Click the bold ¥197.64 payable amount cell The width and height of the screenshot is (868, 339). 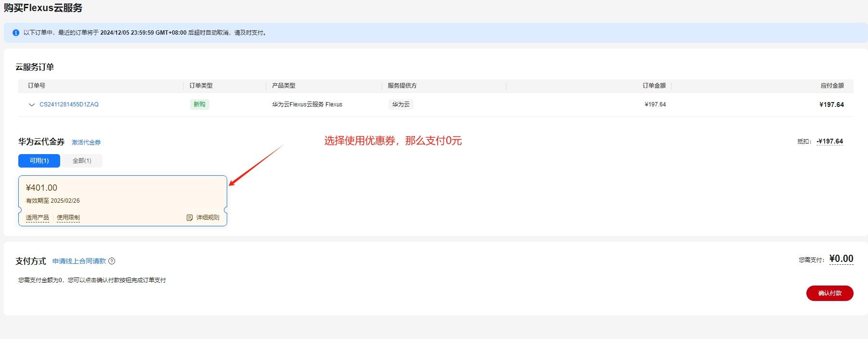[x=831, y=104]
